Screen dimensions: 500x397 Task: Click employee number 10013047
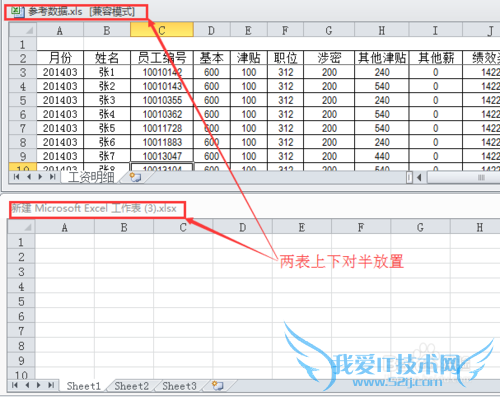(162, 156)
